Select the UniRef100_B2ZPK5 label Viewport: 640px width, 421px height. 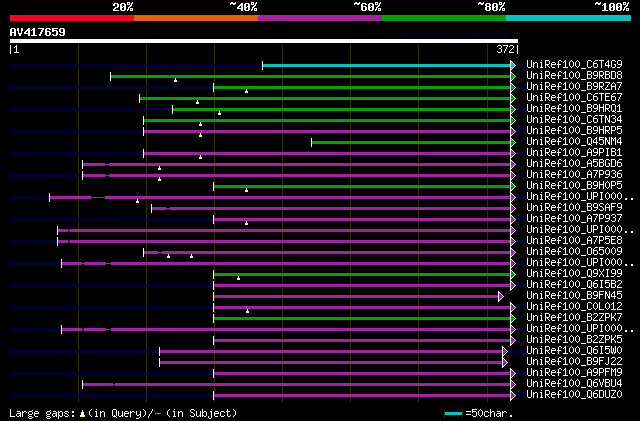574,340
